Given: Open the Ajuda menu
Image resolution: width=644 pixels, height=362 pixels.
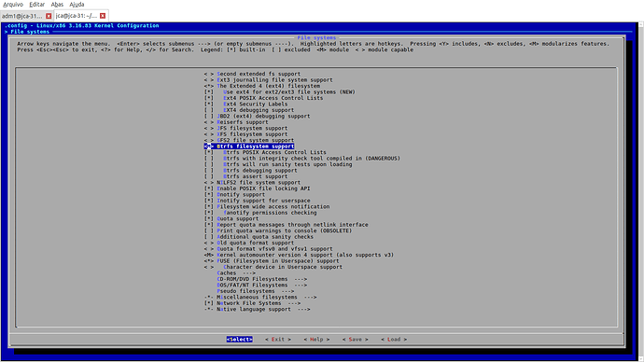Looking at the screenshot, I should coord(77,5).
